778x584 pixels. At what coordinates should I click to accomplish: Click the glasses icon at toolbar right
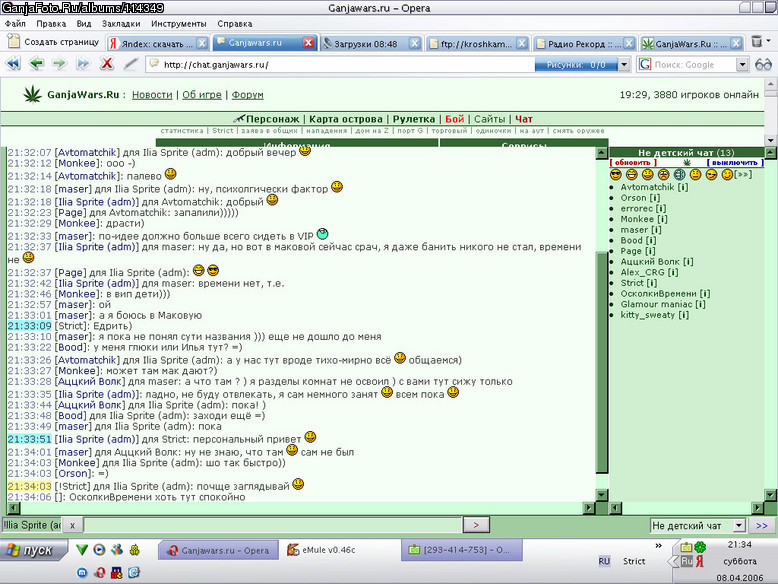(763, 65)
